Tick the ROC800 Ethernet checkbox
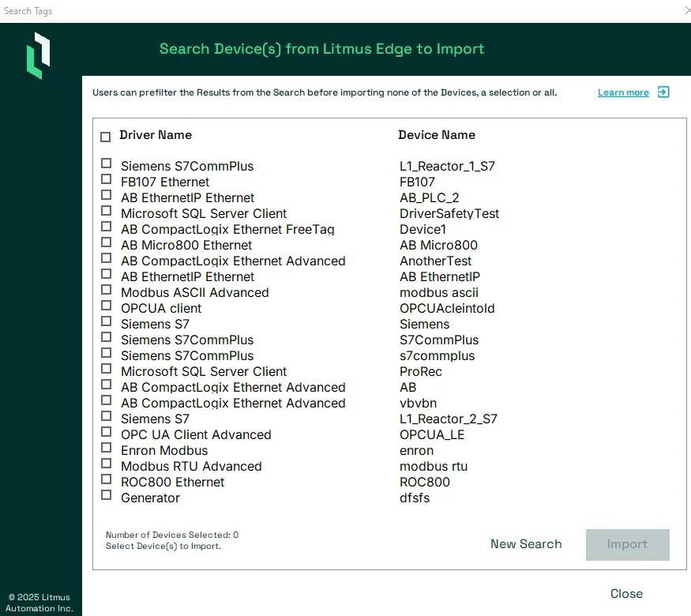This screenshot has width=691, height=616. pos(106,479)
